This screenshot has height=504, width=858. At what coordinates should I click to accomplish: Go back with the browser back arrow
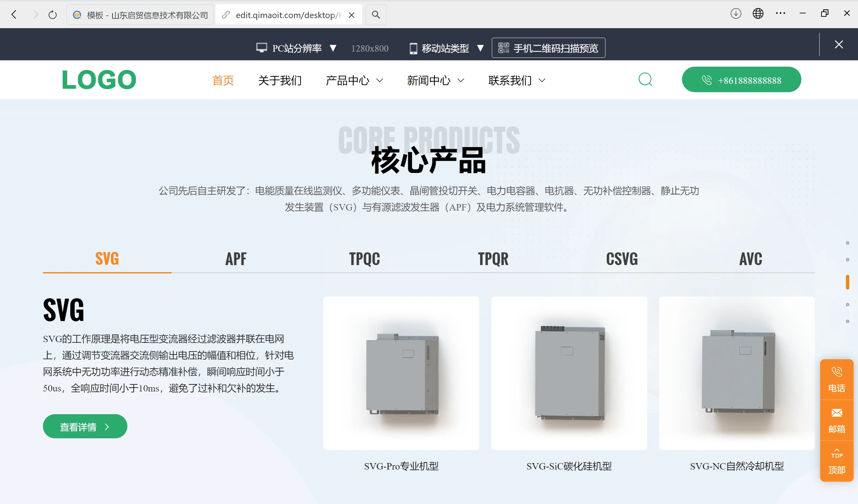14,15
